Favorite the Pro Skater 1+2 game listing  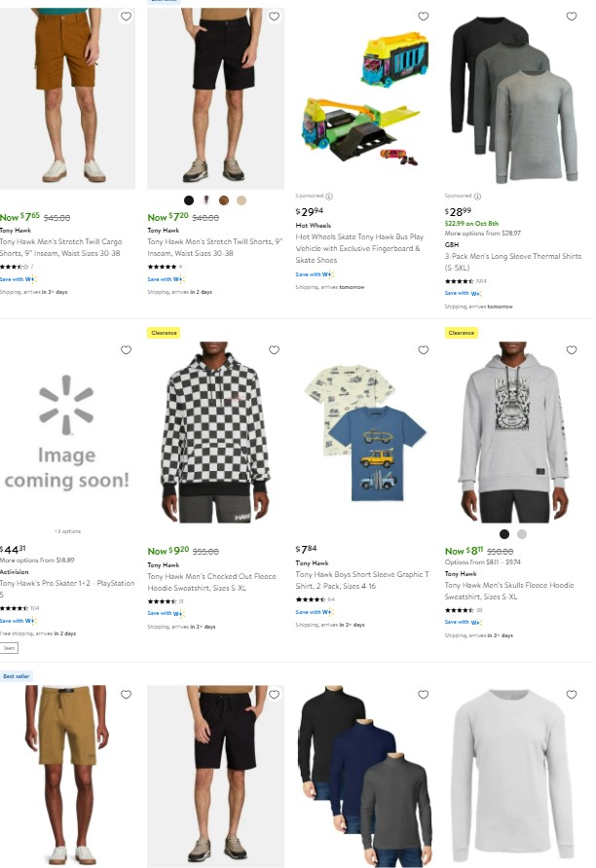[x=127, y=350]
